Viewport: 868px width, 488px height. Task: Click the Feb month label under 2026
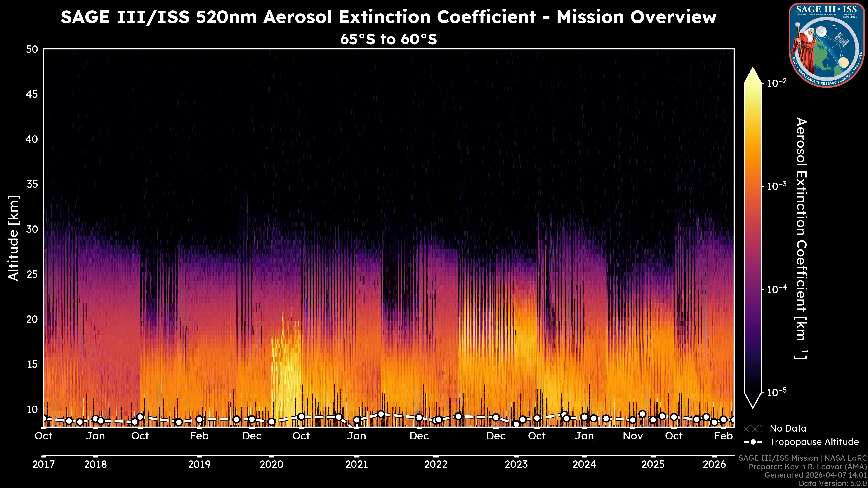point(723,436)
